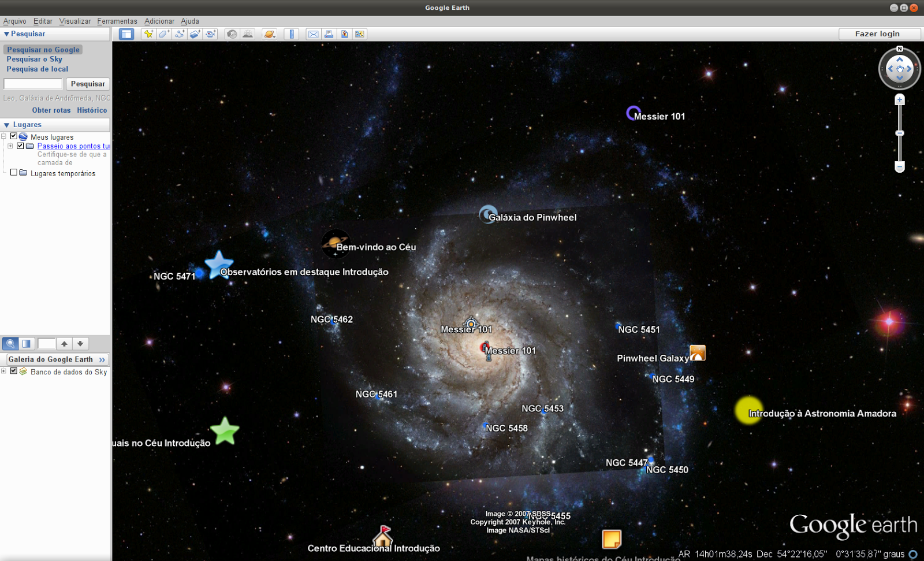The width and height of the screenshot is (924, 561).
Task: Click Mapas históricos yellow square icon
Action: coord(612,539)
